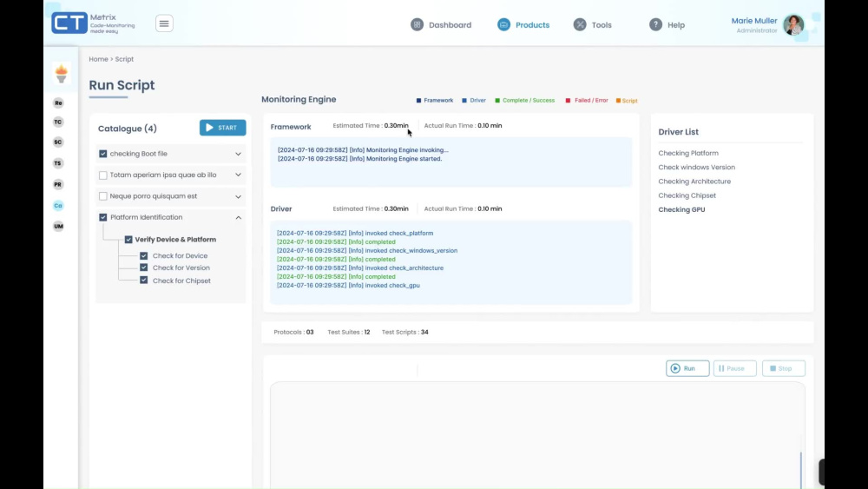Click the Complete / Success green swatch
This screenshot has height=489, width=868.
497,100
